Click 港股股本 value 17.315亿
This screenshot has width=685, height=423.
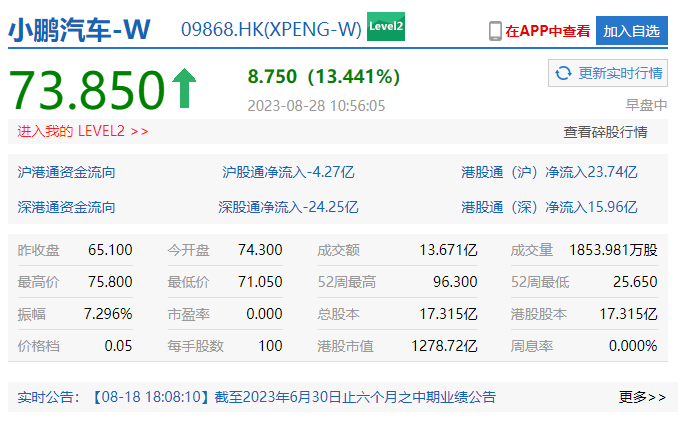[x=628, y=314]
